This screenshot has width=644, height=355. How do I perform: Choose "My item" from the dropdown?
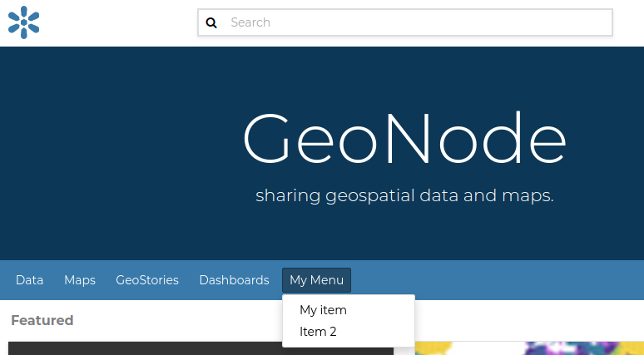pos(323,310)
